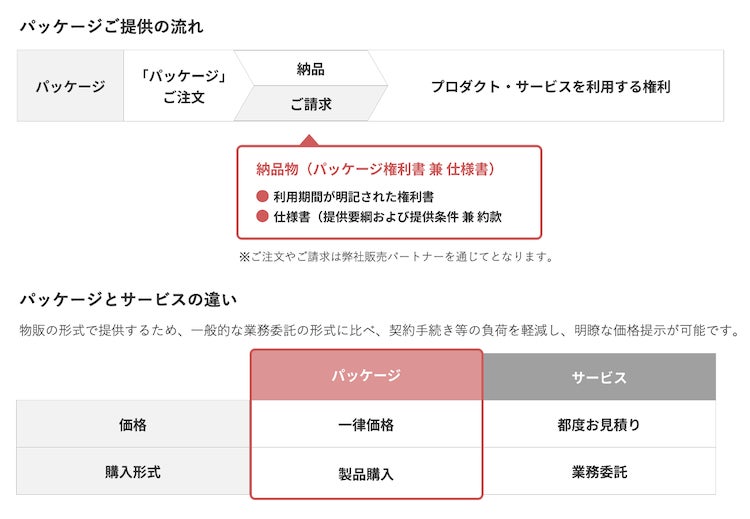This screenshot has width=750, height=519.
Task: Click the 製品購入 table cell
Action: point(366,473)
